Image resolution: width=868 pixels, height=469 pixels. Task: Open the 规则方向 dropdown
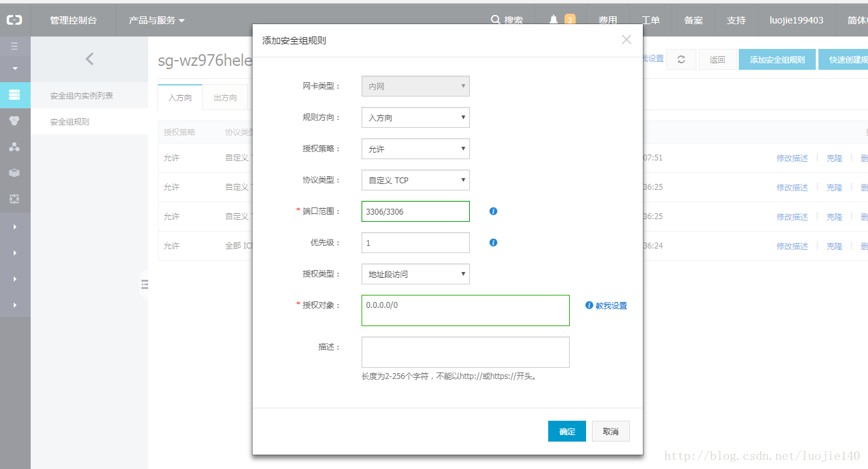tap(415, 117)
